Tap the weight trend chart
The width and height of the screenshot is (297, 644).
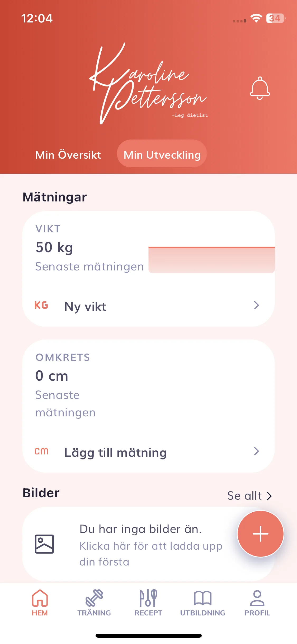[x=211, y=260]
